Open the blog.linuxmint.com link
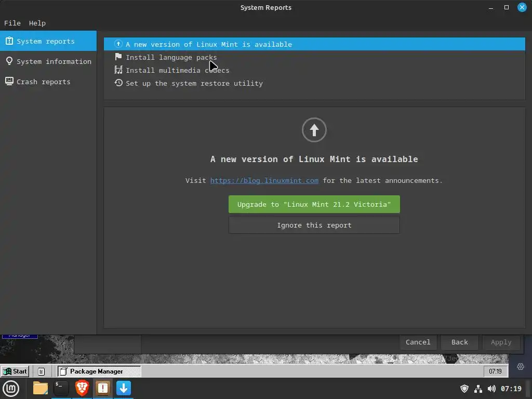This screenshot has height=399, width=532. (264, 180)
